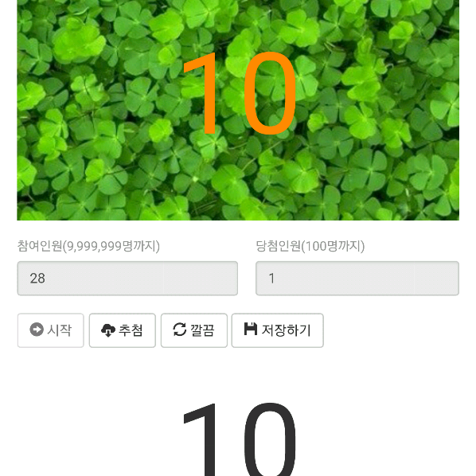Focus the winners field showing 1

click(x=357, y=278)
